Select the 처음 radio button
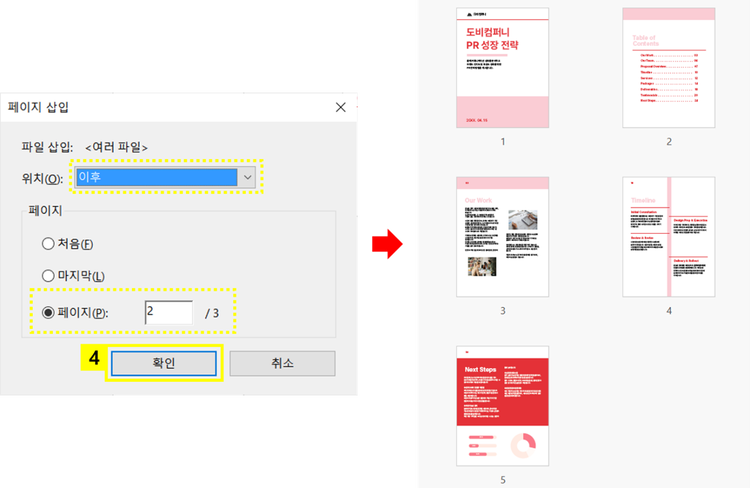The image size is (750, 488). point(48,244)
